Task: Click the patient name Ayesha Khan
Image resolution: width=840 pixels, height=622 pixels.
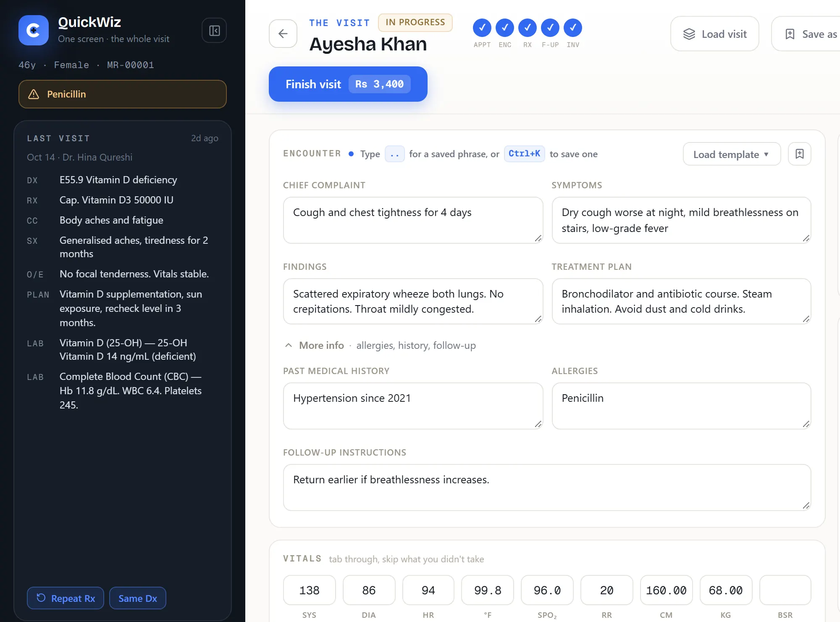Action: coord(368,44)
